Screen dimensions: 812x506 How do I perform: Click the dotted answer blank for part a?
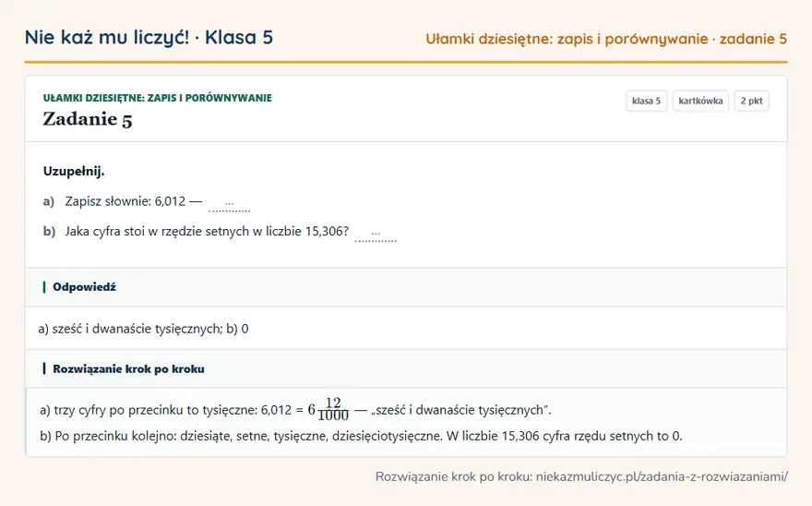(x=229, y=204)
